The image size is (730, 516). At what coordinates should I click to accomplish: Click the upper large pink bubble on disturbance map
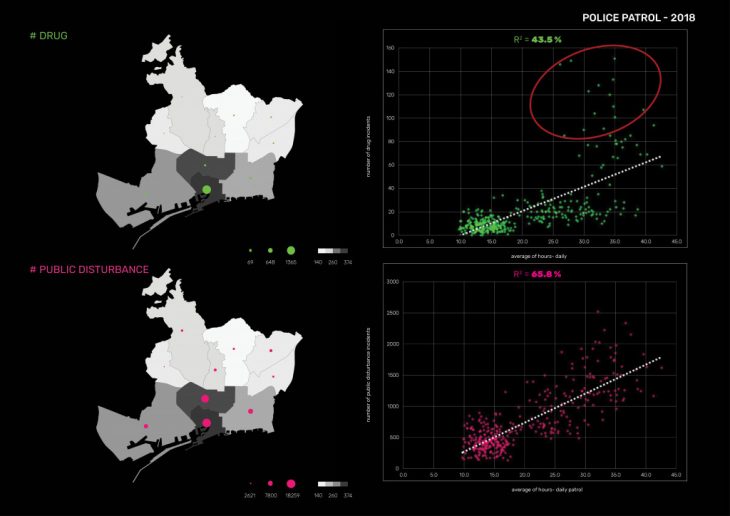click(205, 398)
